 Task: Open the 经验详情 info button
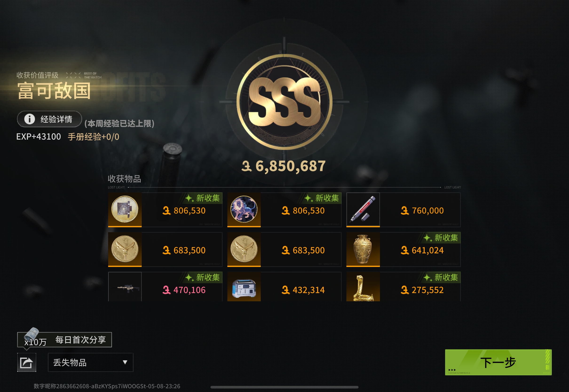[x=49, y=119]
